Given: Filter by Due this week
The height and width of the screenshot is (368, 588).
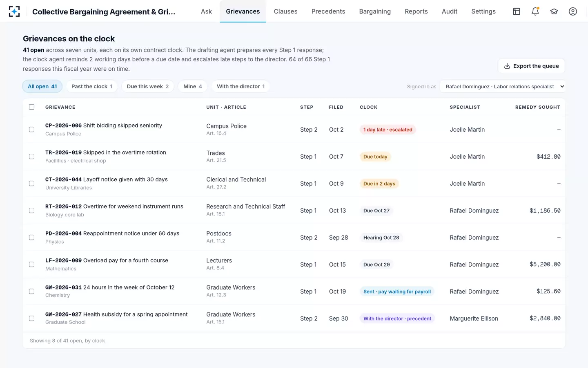Looking at the screenshot, I should 148,86.
